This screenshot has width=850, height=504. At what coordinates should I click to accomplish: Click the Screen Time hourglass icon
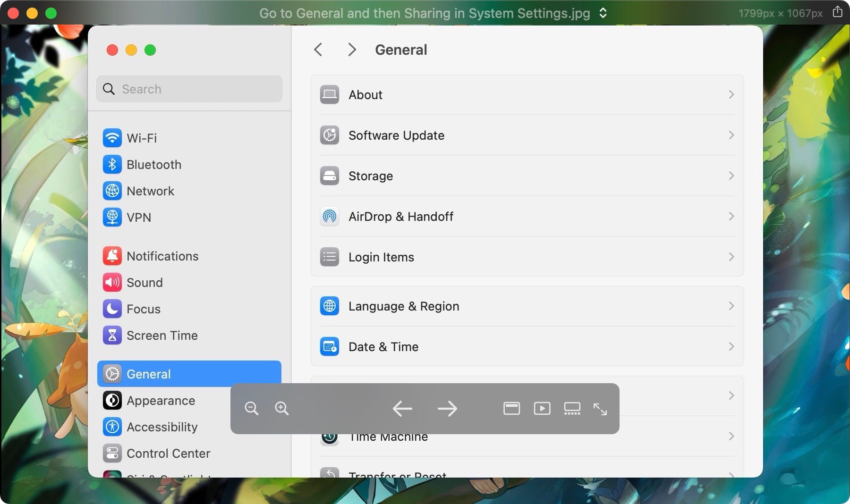(112, 335)
